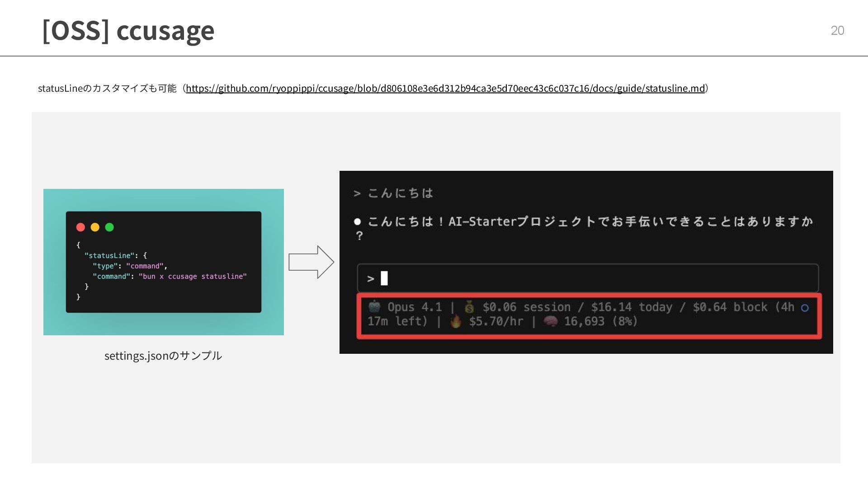Click "$0.64 block" in status line

coord(730,307)
